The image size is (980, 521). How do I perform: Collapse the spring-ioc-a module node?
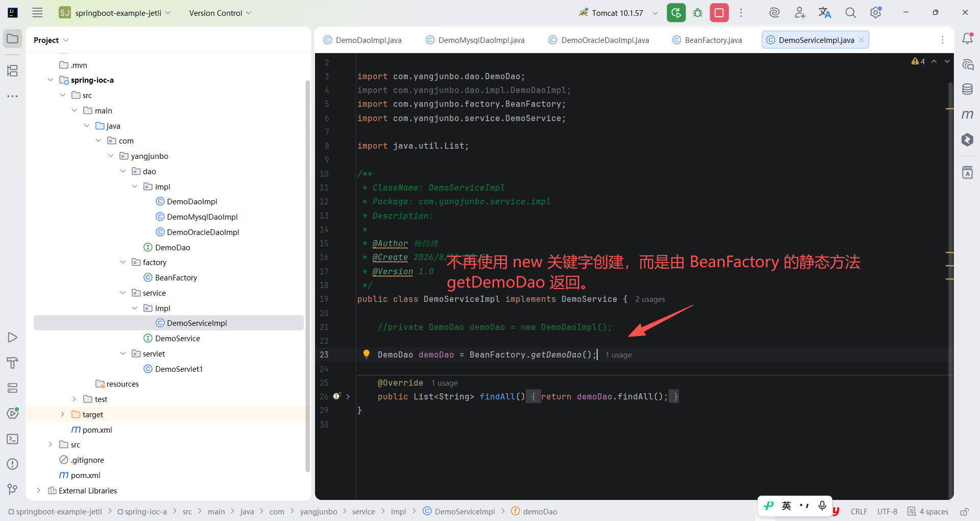pyautogui.click(x=51, y=80)
